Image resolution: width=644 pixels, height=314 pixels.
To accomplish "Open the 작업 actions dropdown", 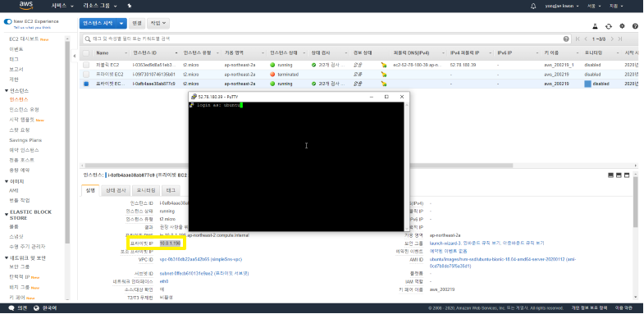I will 158,24.
